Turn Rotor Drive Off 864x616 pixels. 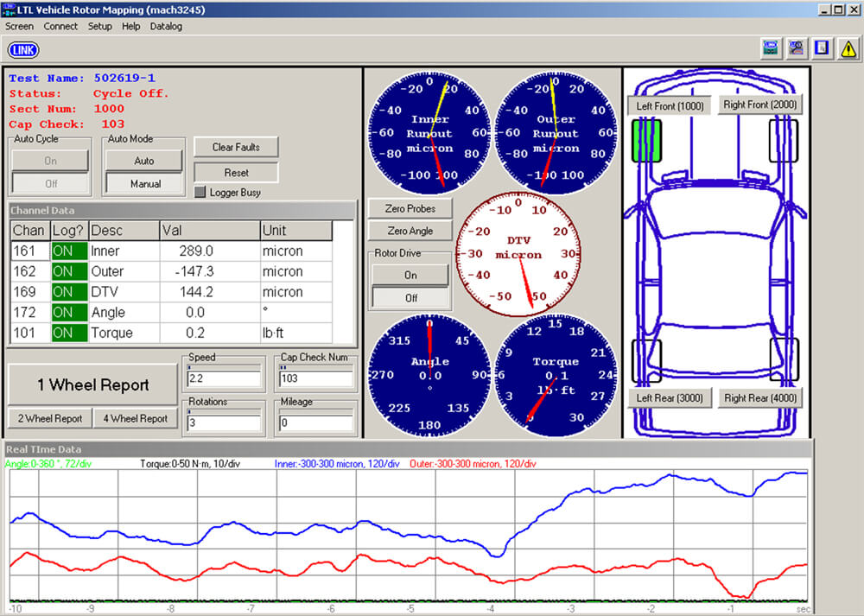(x=410, y=297)
